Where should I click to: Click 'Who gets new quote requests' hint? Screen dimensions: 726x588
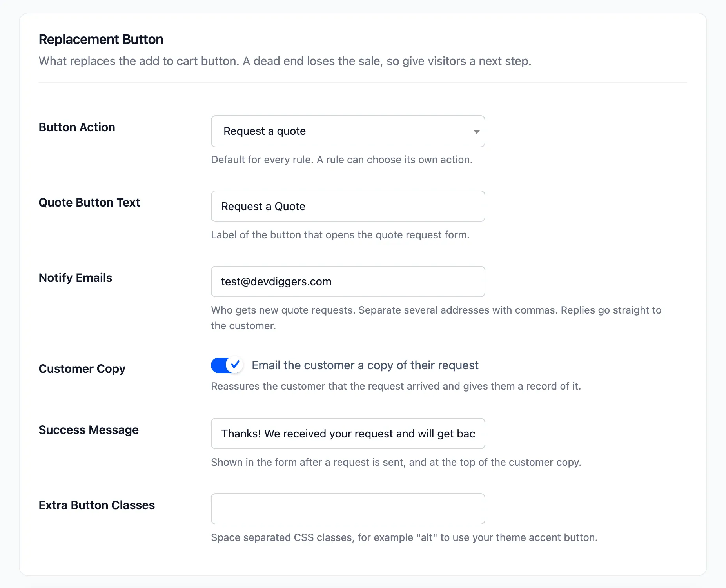[x=436, y=318]
